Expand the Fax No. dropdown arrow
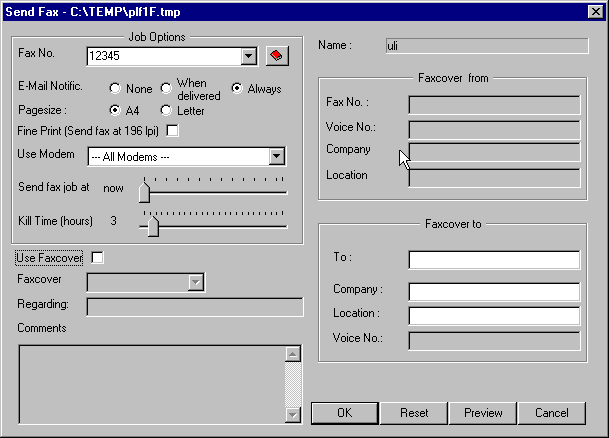This screenshot has height=438, width=609. coord(249,56)
